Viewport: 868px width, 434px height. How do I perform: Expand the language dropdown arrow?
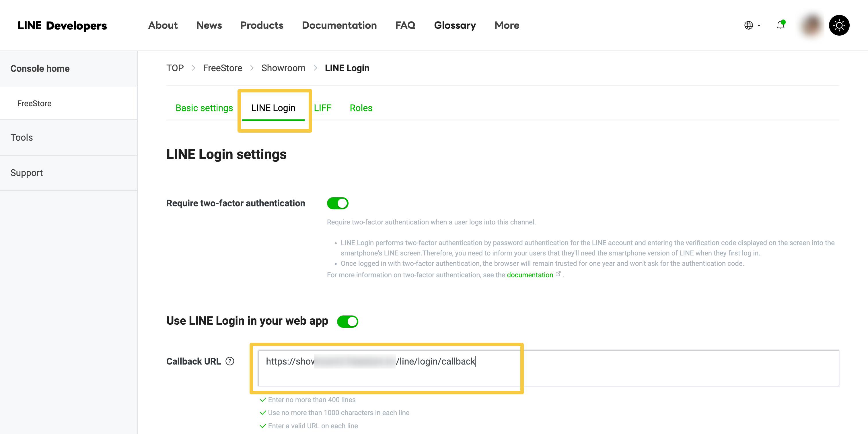(759, 26)
